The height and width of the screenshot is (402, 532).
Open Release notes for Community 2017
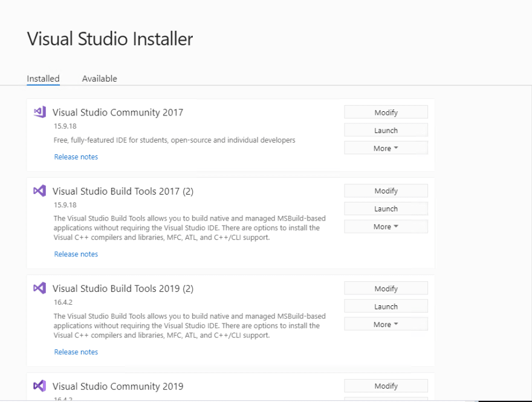coord(76,157)
